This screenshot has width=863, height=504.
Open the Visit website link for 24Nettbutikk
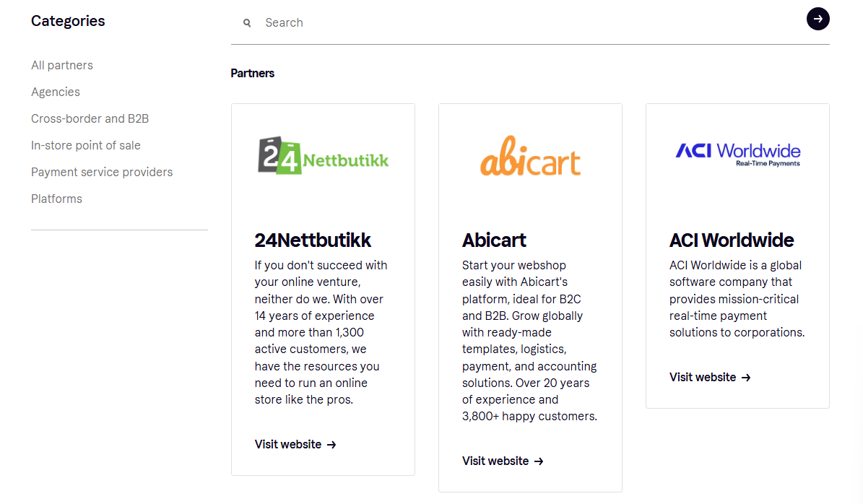[x=287, y=444]
